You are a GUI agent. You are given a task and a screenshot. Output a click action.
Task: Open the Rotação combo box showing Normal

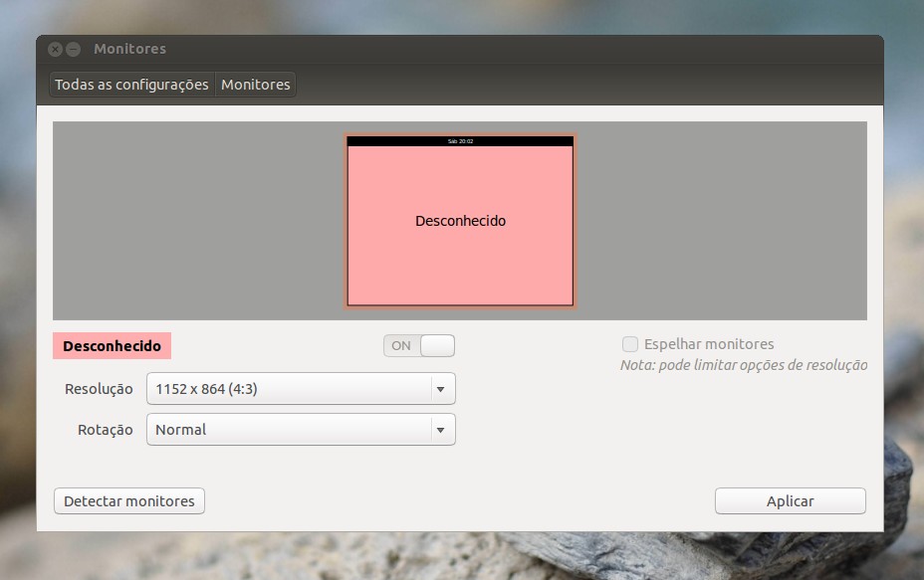tap(289, 430)
